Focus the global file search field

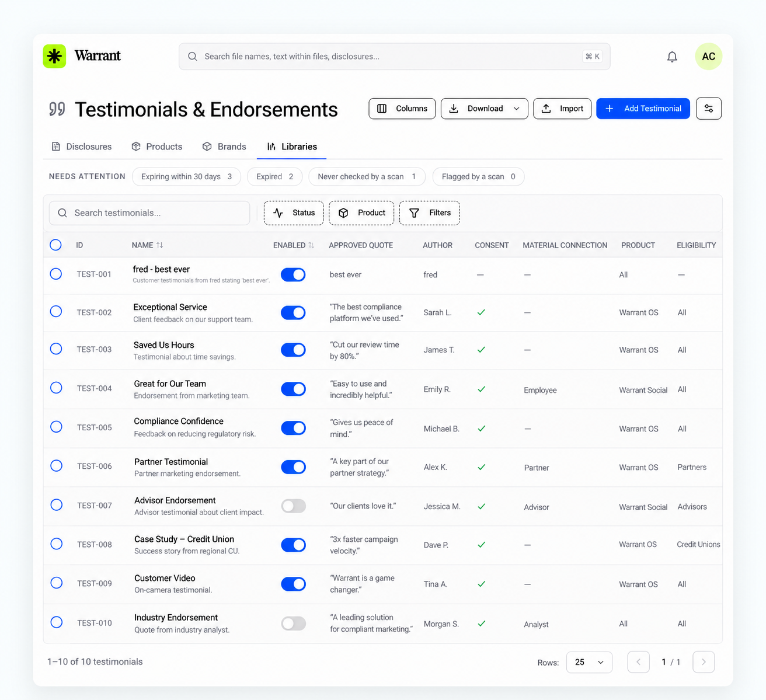[x=394, y=57]
